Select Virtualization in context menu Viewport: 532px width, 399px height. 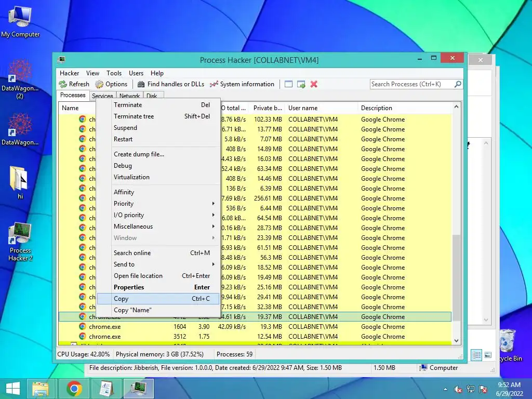tap(158, 177)
